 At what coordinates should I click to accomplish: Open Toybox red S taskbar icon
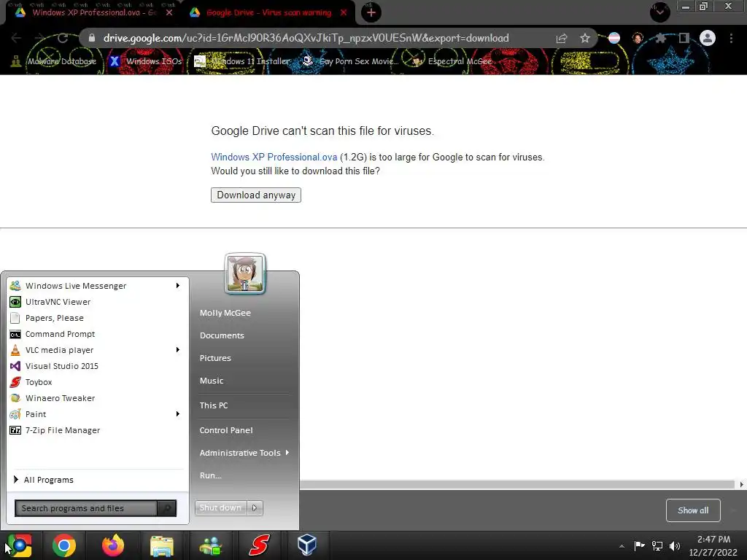(x=260, y=545)
